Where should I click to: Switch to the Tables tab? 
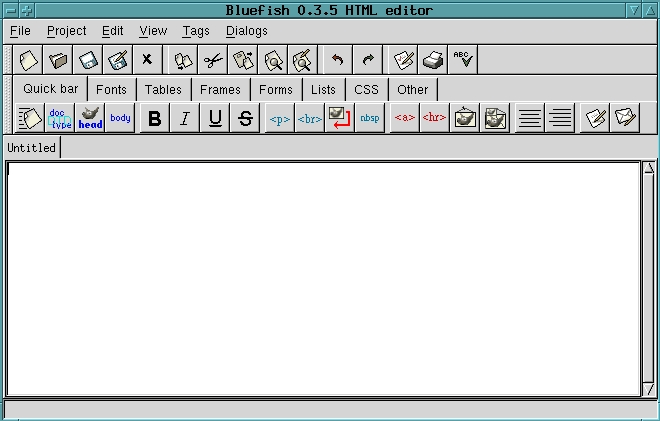(163, 90)
